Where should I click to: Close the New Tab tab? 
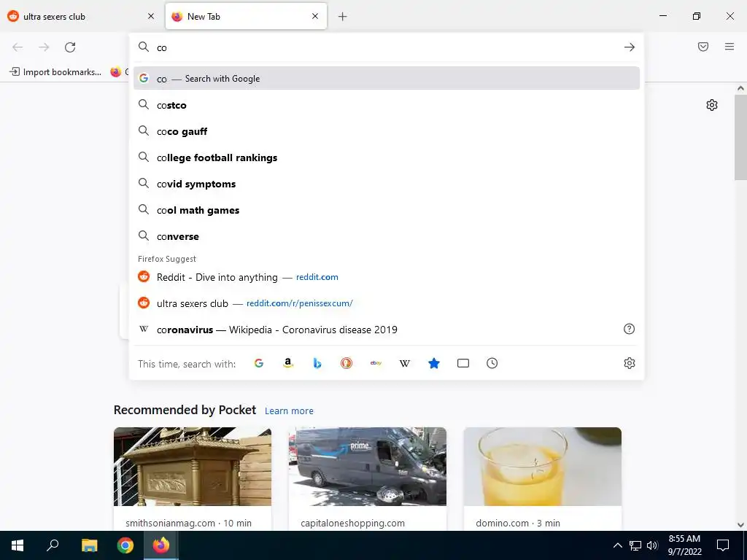pyautogui.click(x=315, y=16)
